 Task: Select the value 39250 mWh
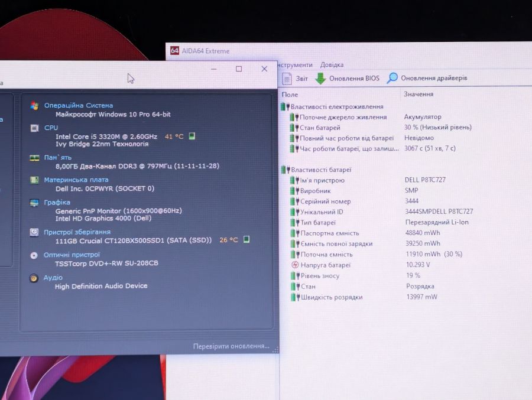(423, 243)
